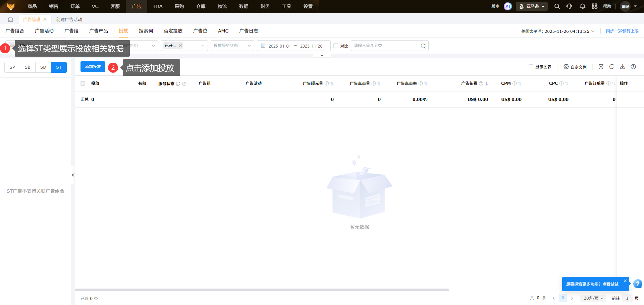Tick the 对比 compare checkbox
The width and height of the screenshot is (644, 305).
336,46
